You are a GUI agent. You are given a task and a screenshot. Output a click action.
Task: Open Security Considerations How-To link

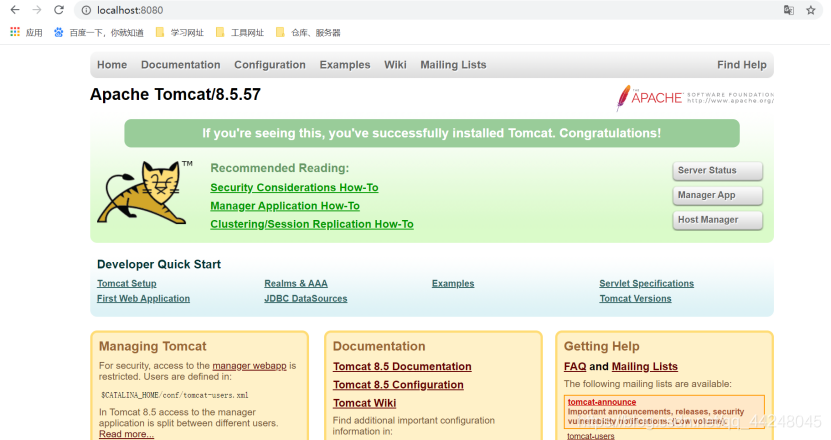pos(294,188)
